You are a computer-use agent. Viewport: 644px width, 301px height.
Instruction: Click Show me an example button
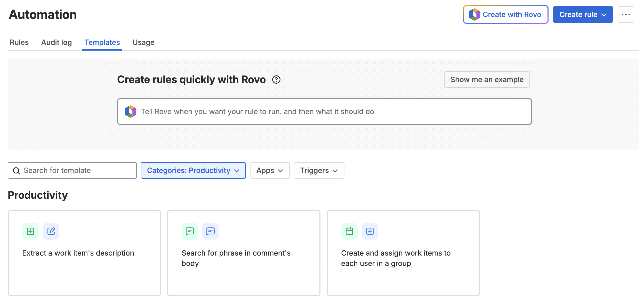[x=487, y=80]
